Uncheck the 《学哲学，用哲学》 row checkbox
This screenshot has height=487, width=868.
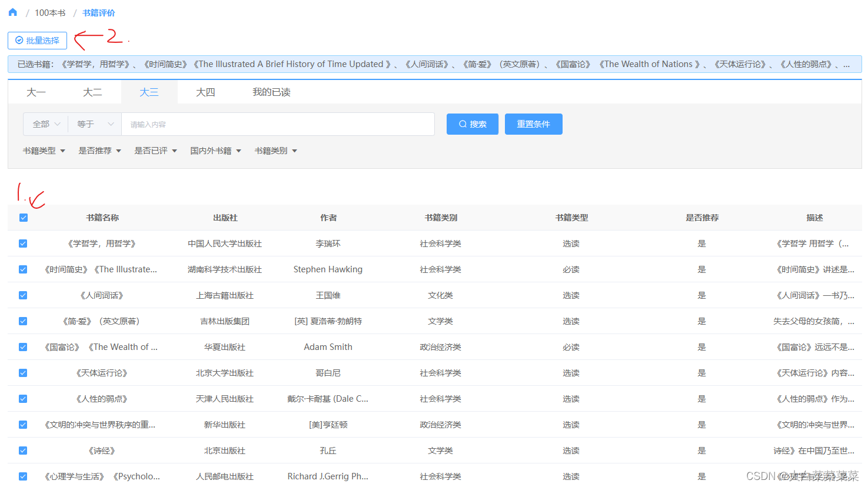23,243
